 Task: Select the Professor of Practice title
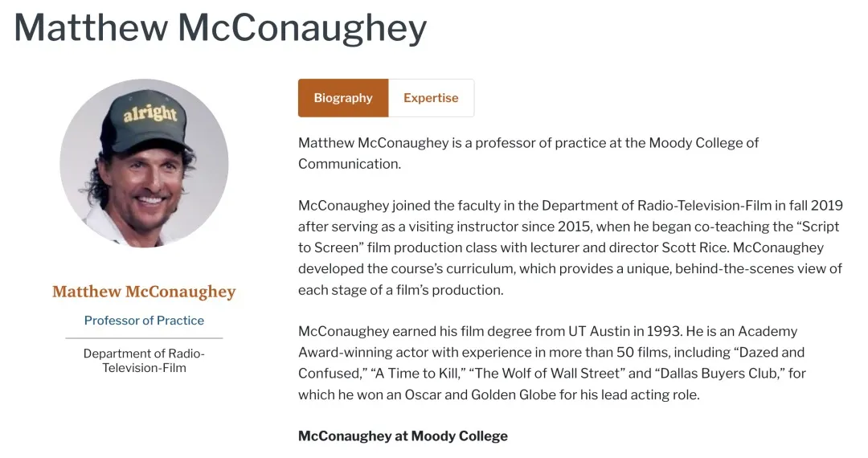click(x=144, y=321)
